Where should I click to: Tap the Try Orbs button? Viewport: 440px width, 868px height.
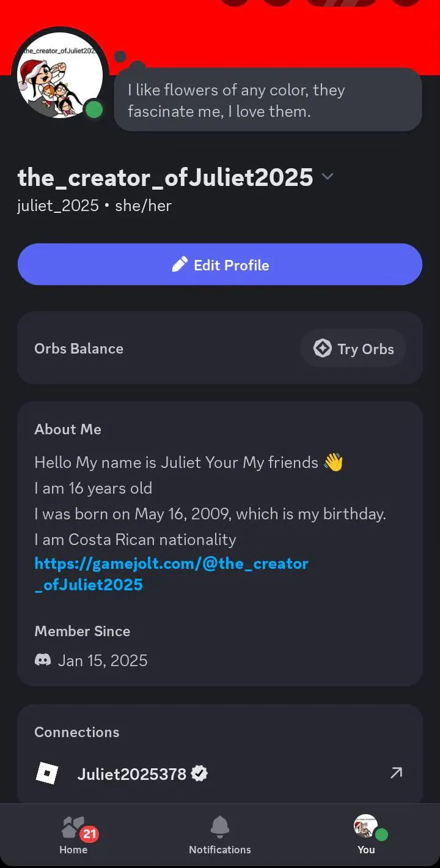tap(353, 349)
